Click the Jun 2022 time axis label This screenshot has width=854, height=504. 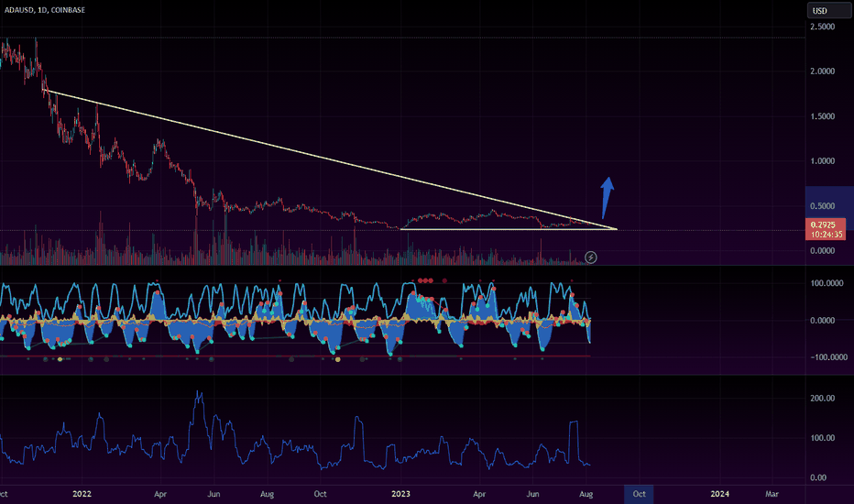click(213, 494)
